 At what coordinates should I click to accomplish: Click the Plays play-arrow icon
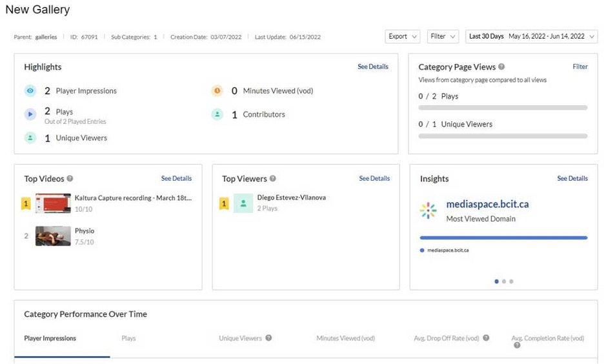[x=30, y=114]
